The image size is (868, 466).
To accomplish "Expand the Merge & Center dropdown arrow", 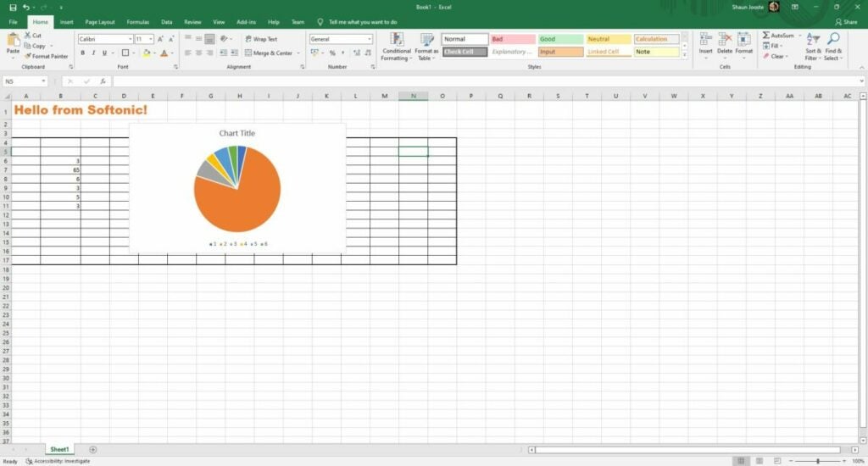I will tap(298, 53).
